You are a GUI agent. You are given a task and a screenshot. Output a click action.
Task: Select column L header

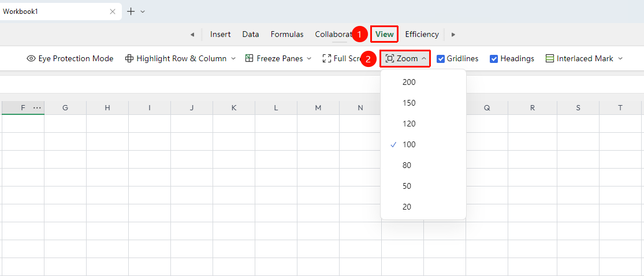(x=276, y=108)
